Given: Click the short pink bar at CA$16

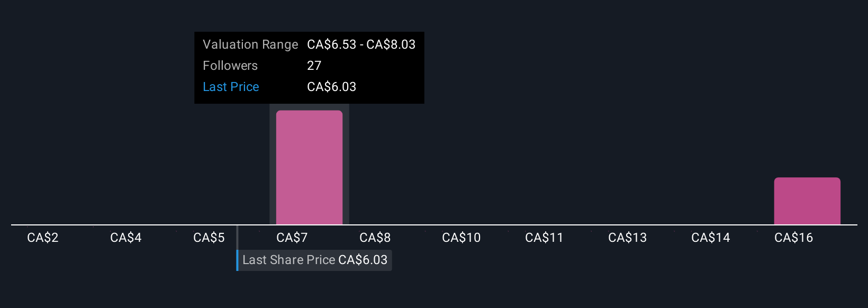Looking at the screenshot, I should (807, 201).
